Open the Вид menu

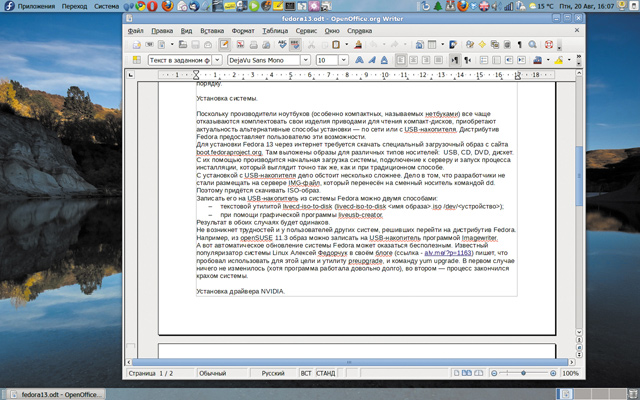coord(187,31)
